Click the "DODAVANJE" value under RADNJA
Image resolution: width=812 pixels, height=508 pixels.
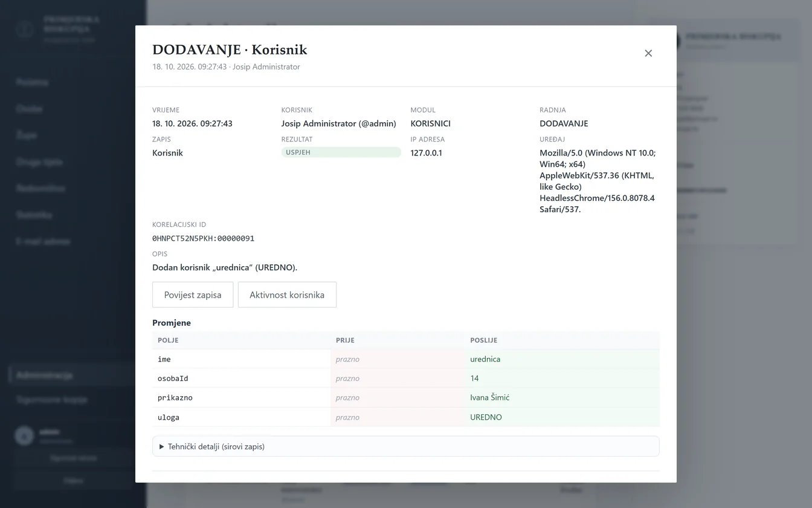[x=564, y=123]
